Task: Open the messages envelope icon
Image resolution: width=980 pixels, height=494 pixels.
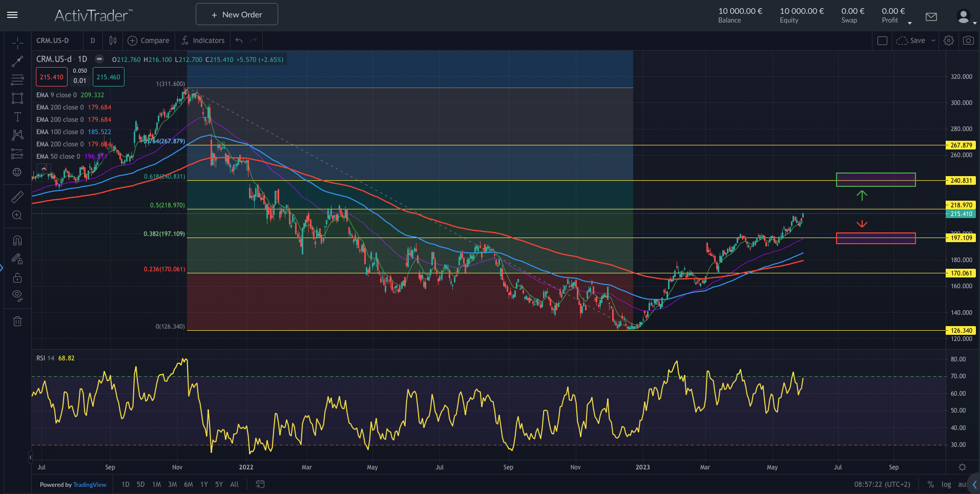Action: 931,17
